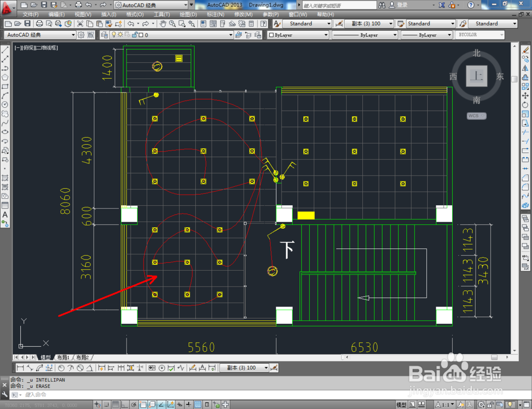Open the 编辑(E) menu
532x409 pixels.
tap(56, 14)
